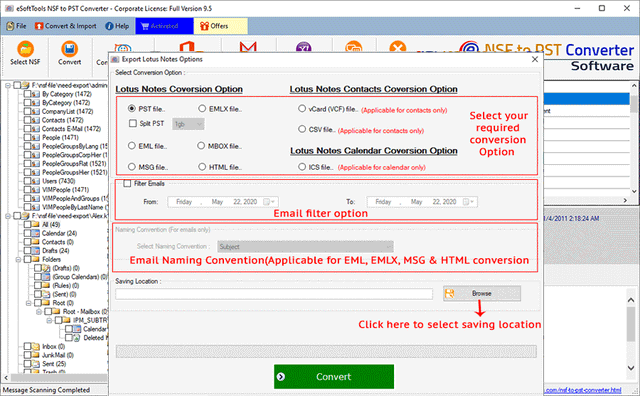Collapse the Root - Mailbox tree node
The width and height of the screenshot is (640, 396).
coord(39,311)
